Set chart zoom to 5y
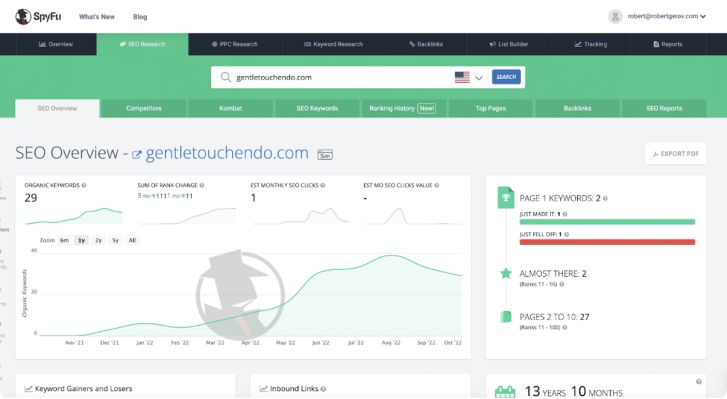The height and width of the screenshot is (399, 727). pyautogui.click(x=115, y=240)
